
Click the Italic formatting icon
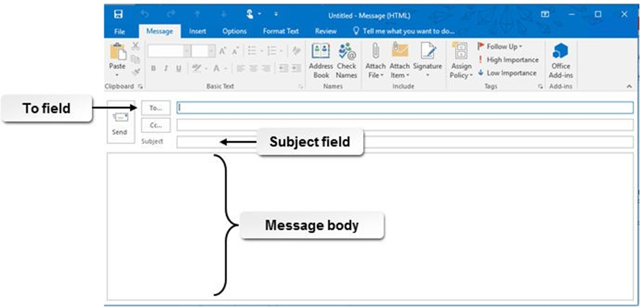tap(166, 68)
